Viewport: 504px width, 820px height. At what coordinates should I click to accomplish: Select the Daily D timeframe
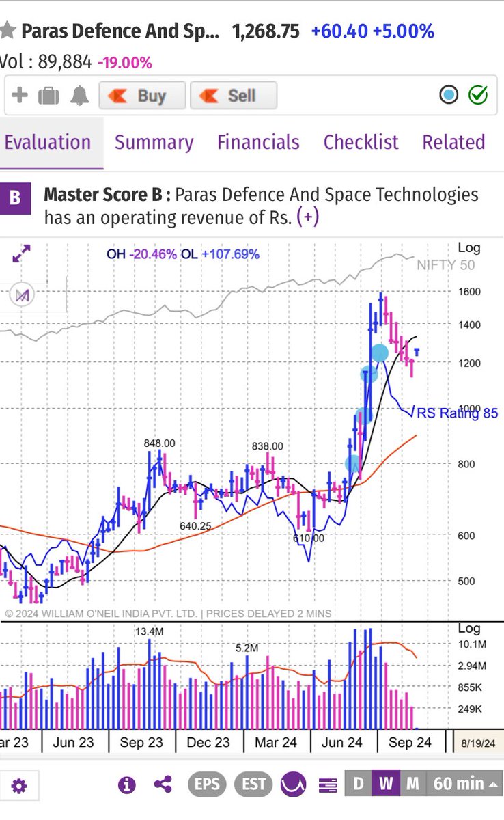(x=359, y=784)
